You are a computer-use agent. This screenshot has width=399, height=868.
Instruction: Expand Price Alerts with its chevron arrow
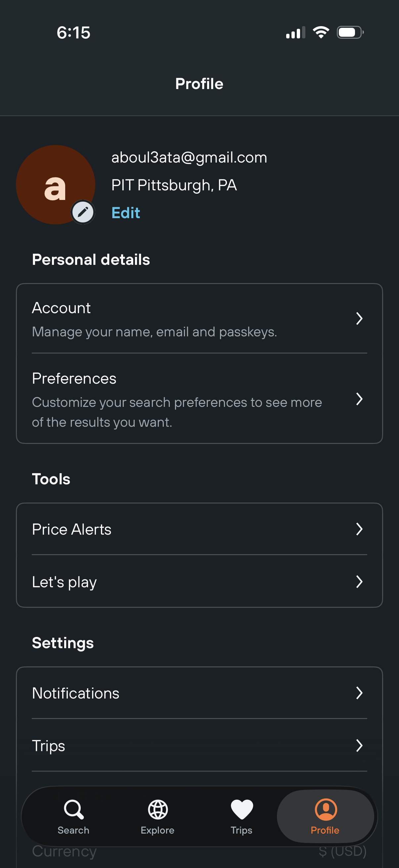pyautogui.click(x=359, y=529)
